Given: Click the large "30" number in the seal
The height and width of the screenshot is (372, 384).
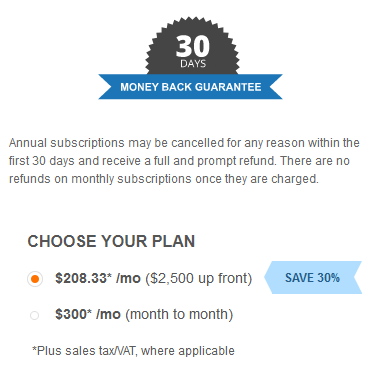Looking at the screenshot, I should pyautogui.click(x=193, y=46).
